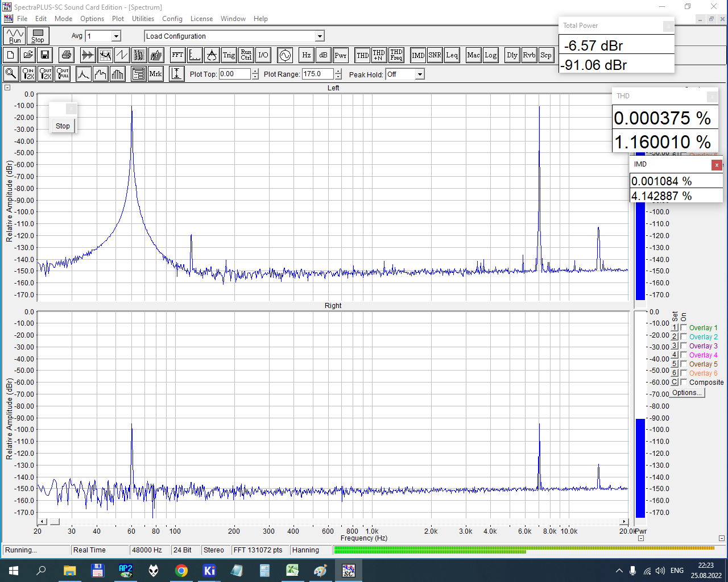Open the THD+N measurement tool
This screenshot has width=728, height=582.
pos(379,55)
